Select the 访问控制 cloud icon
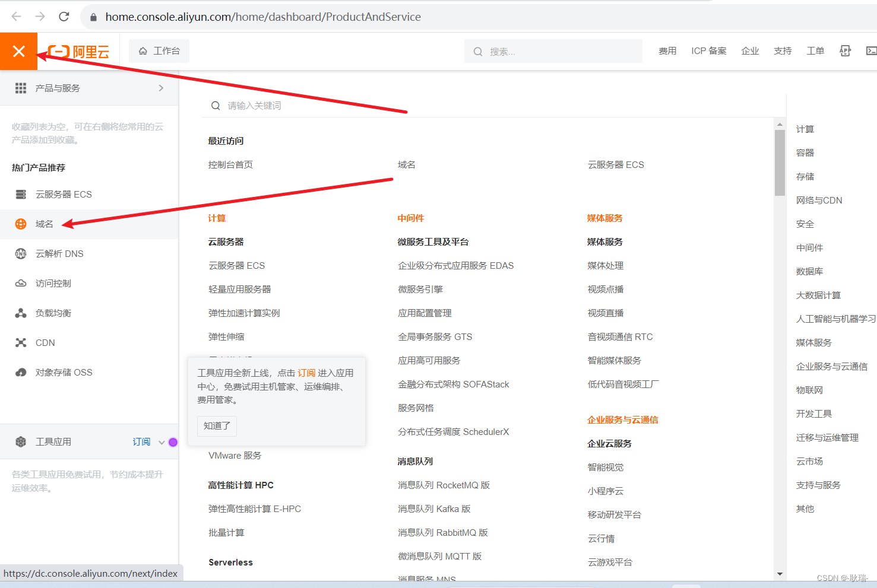 (x=21, y=283)
